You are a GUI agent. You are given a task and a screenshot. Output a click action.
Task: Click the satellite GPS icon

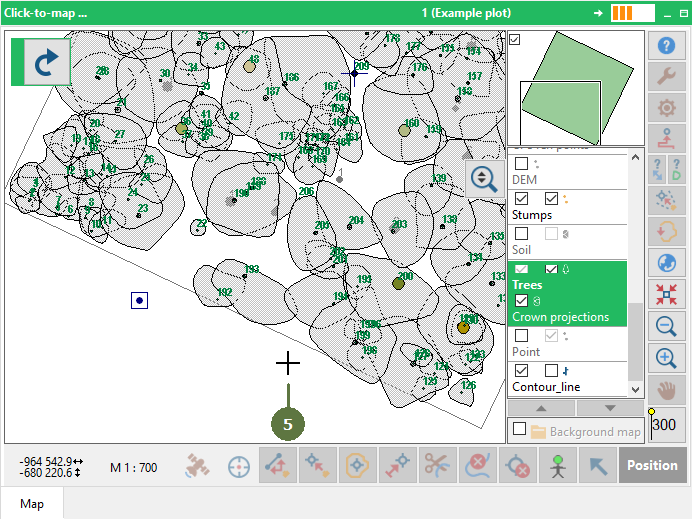pos(197,466)
